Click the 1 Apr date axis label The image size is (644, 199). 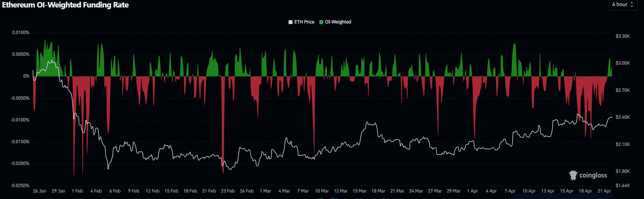(472, 191)
